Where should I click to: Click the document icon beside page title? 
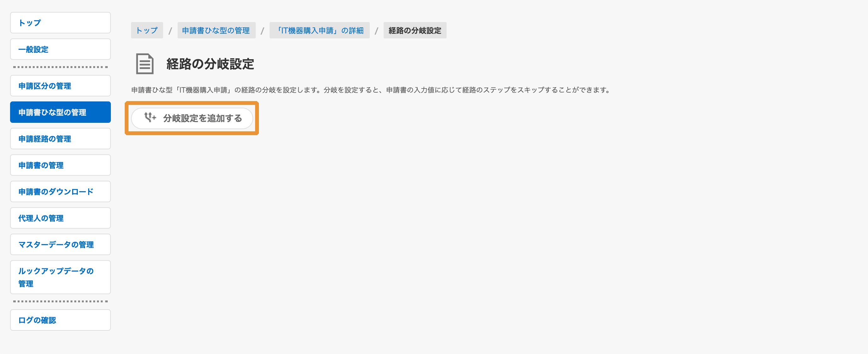pos(145,64)
